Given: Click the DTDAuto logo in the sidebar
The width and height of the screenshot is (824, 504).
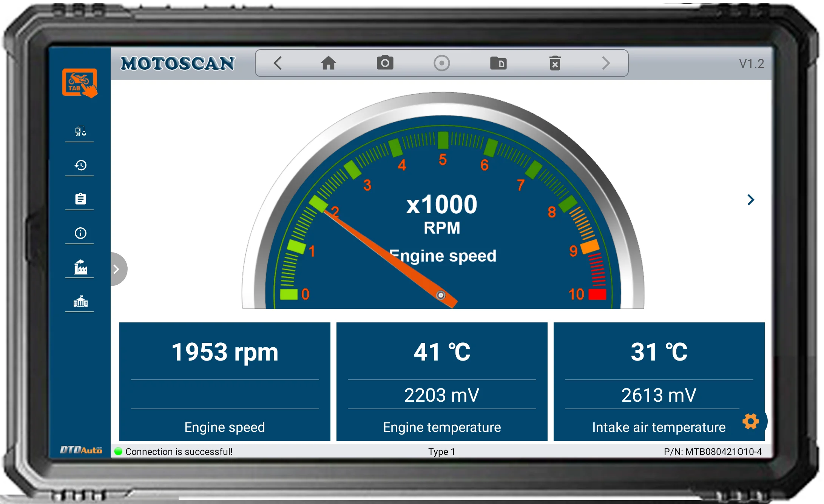Looking at the screenshot, I should (x=81, y=450).
